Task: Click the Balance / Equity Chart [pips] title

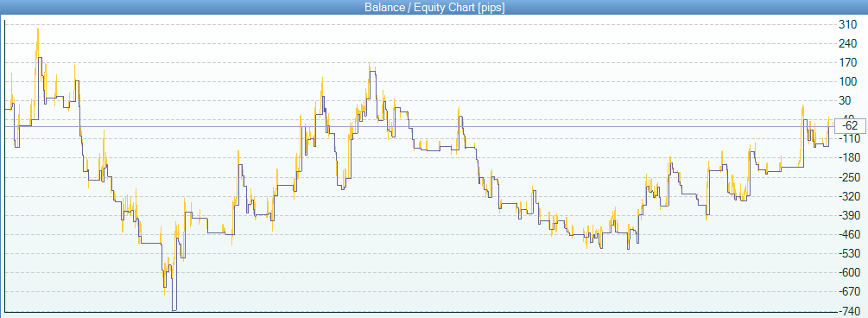Action: (x=434, y=8)
